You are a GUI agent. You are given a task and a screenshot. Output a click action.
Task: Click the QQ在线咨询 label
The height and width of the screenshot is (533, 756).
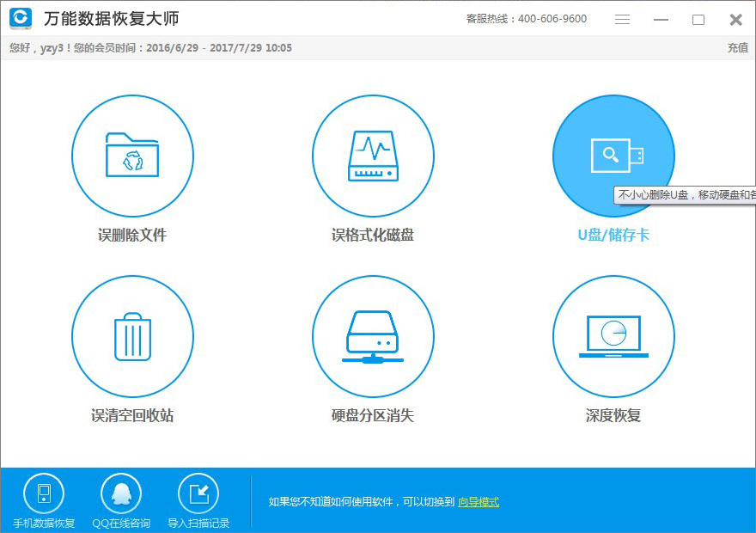click(x=121, y=524)
